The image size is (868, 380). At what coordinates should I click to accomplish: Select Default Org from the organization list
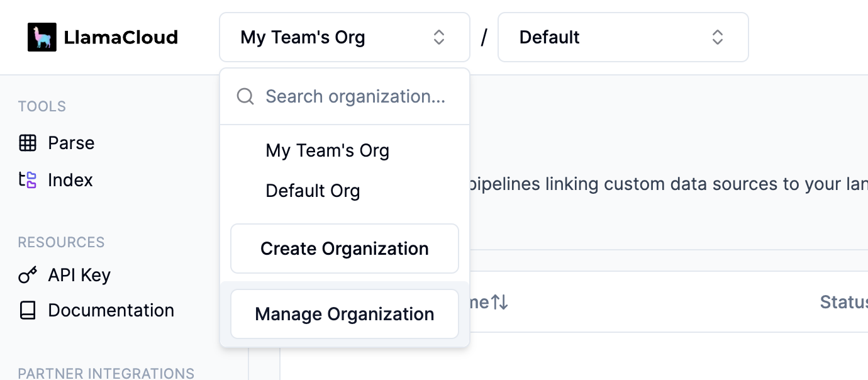[313, 191]
